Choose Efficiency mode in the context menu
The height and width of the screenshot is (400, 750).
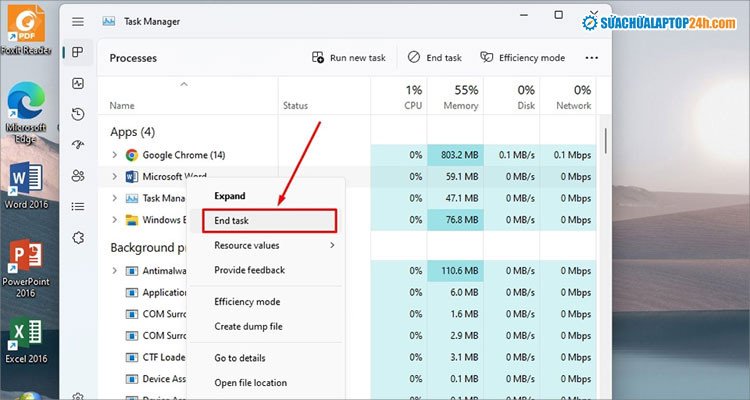coord(267,302)
